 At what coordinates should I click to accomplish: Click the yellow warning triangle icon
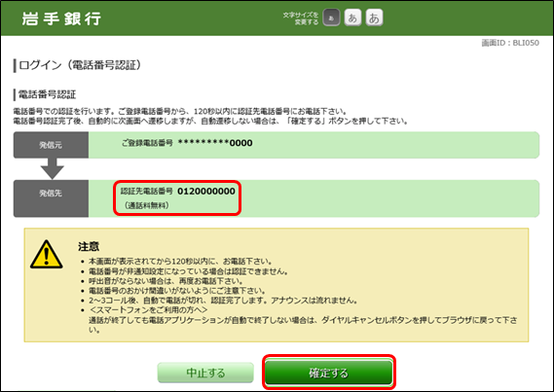[x=47, y=255]
